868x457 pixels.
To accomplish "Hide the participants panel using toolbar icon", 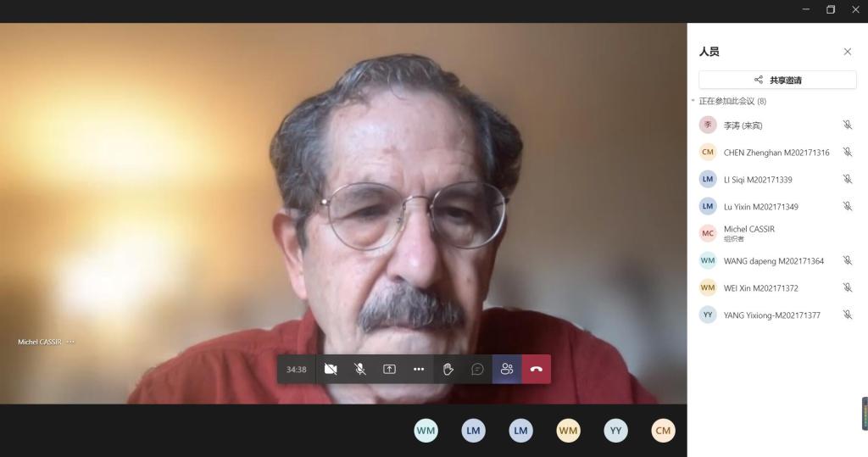I will tap(507, 369).
